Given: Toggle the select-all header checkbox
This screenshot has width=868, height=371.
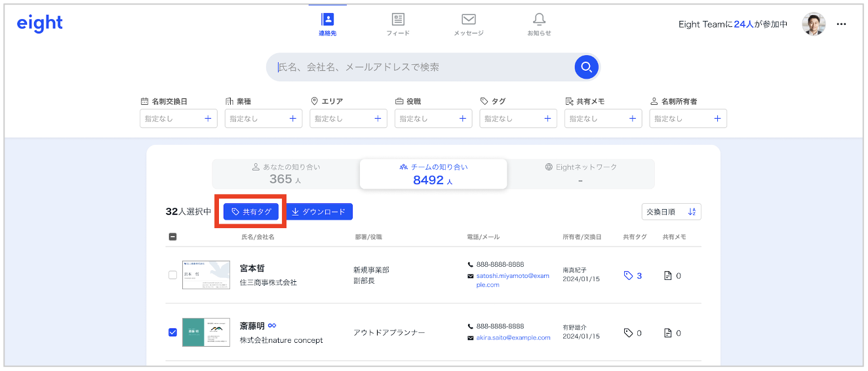Looking at the screenshot, I should tap(172, 237).
